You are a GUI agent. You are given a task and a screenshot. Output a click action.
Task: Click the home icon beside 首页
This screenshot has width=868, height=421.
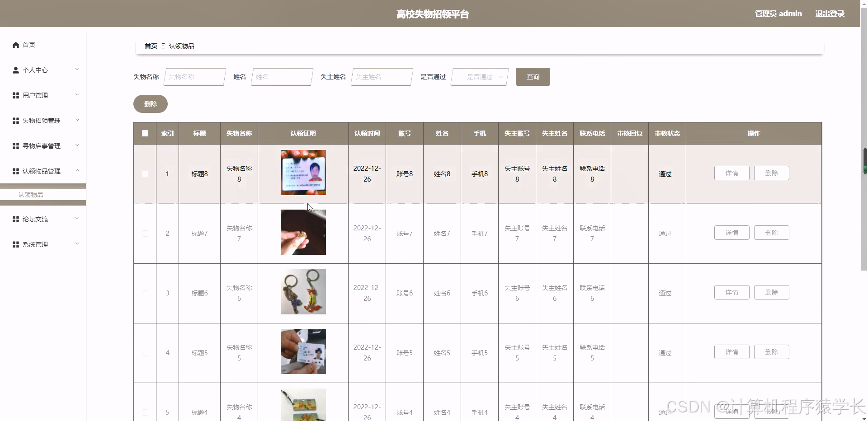pos(16,45)
